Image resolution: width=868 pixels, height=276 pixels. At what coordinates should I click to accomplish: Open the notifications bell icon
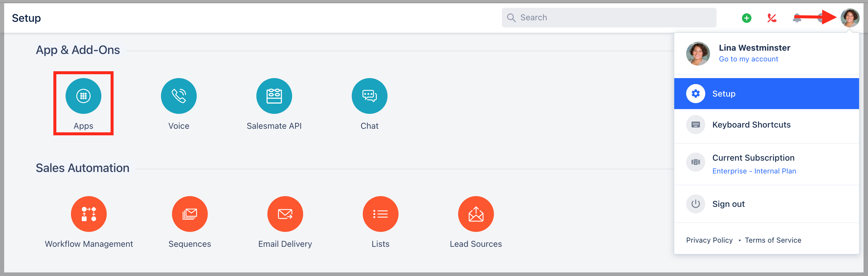click(x=796, y=18)
